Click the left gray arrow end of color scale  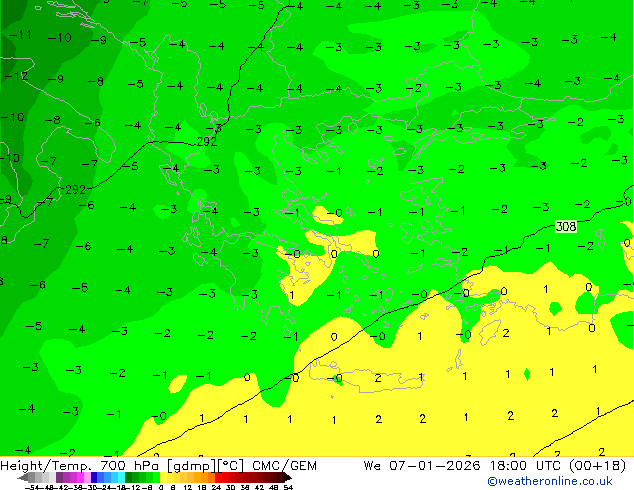coord(23,478)
